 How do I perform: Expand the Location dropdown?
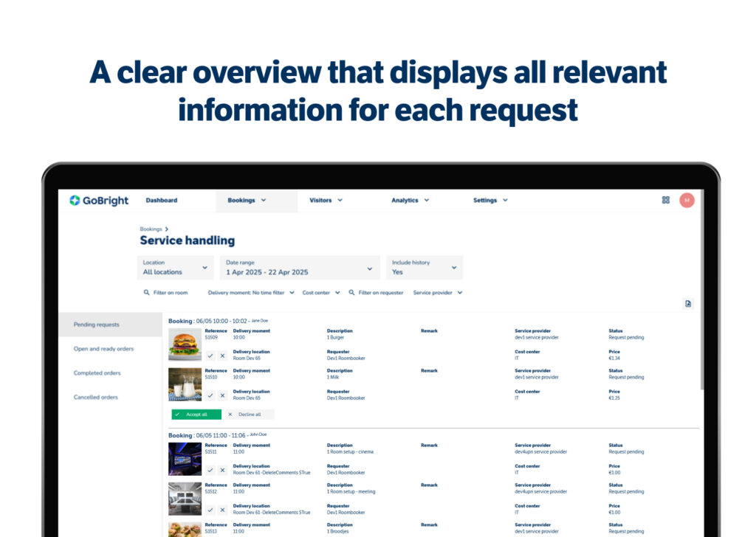[x=176, y=268]
